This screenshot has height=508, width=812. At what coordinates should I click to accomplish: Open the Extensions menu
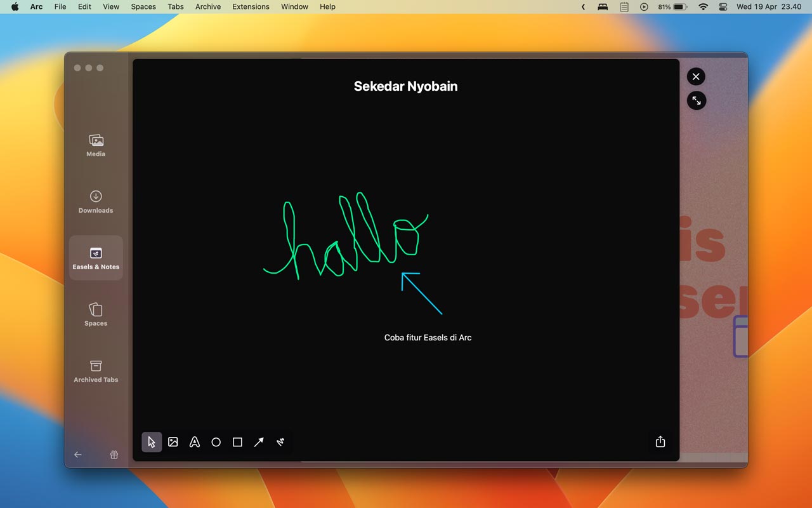(x=251, y=6)
